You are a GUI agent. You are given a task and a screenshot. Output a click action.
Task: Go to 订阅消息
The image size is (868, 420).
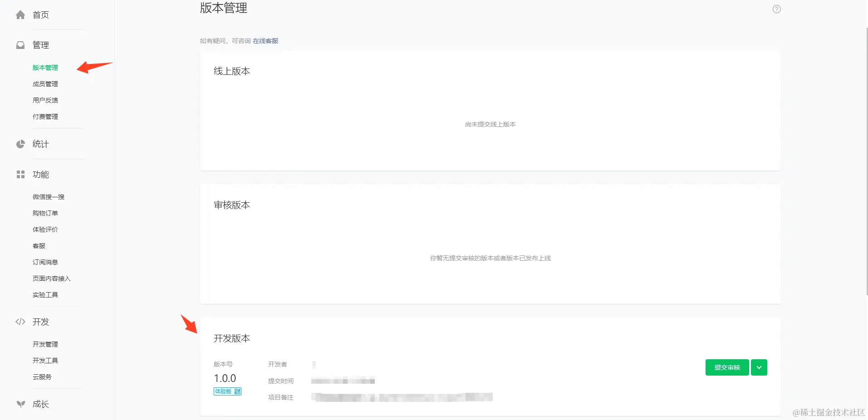pyautogui.click(x=45, y=262)
